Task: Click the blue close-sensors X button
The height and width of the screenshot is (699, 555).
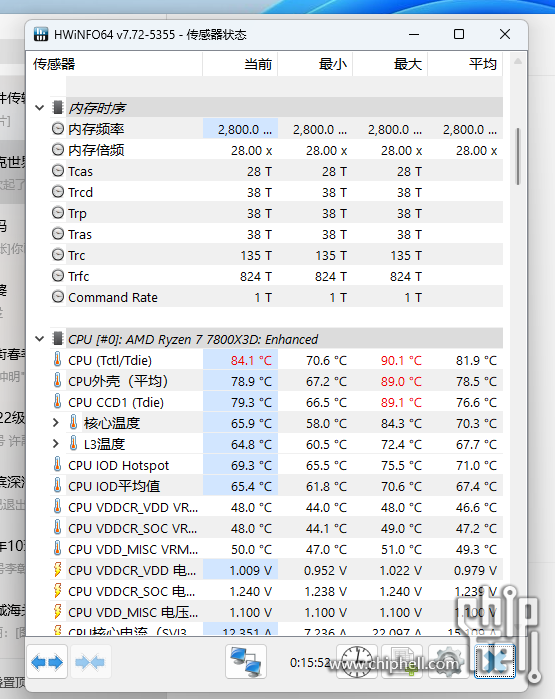Action: click(495, 662)
